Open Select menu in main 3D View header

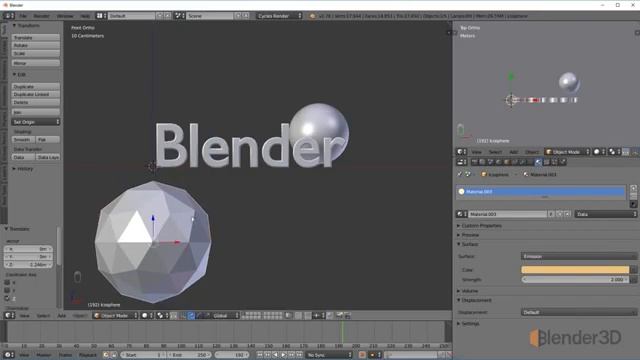pos(43,316)
